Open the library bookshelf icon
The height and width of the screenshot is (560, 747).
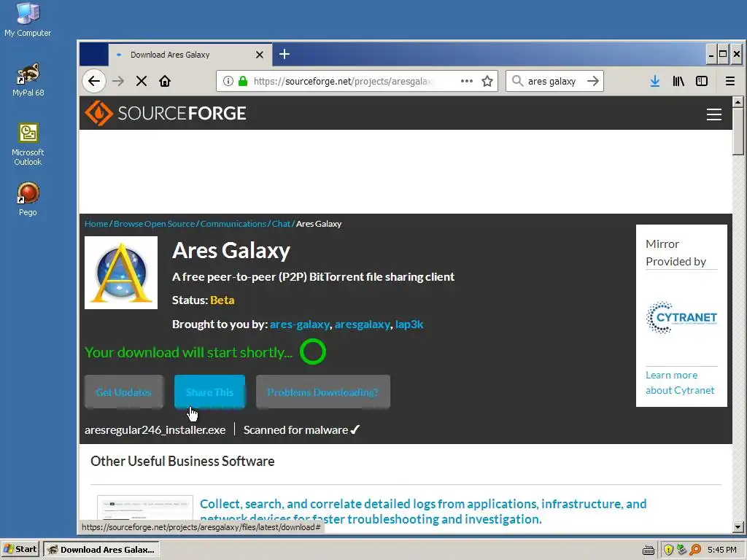click(x=678, y=81)
